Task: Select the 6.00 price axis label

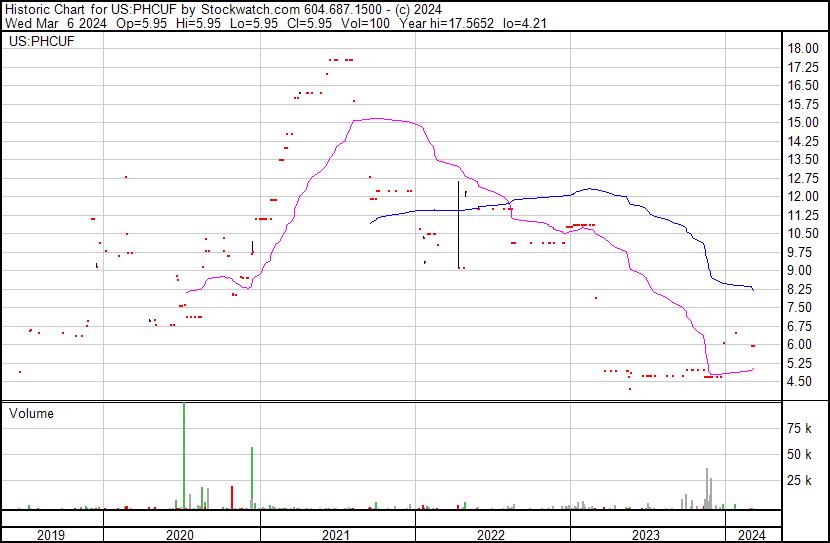Action: 799,345
